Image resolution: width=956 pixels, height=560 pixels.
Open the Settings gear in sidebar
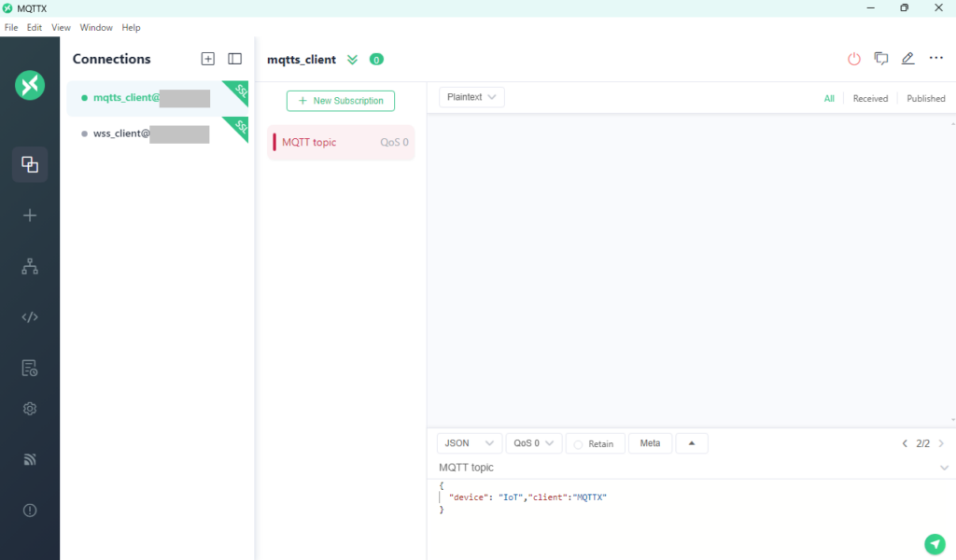[x=30, y=409]
